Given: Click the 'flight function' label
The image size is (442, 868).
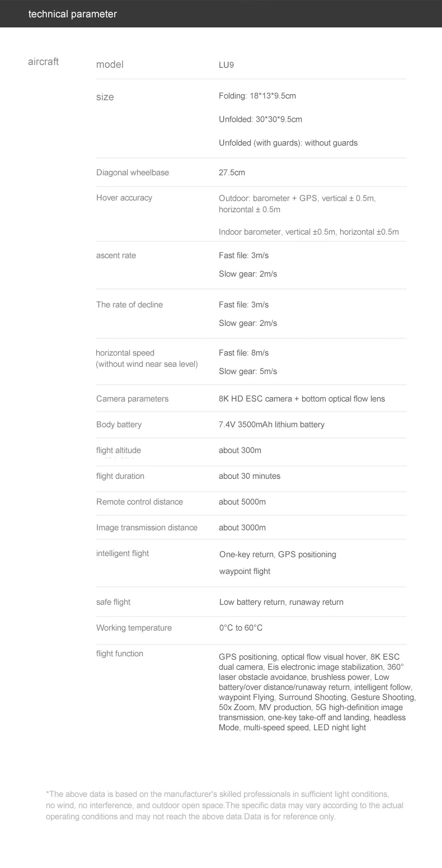Looking at the screenshot, I should (120, 654).
